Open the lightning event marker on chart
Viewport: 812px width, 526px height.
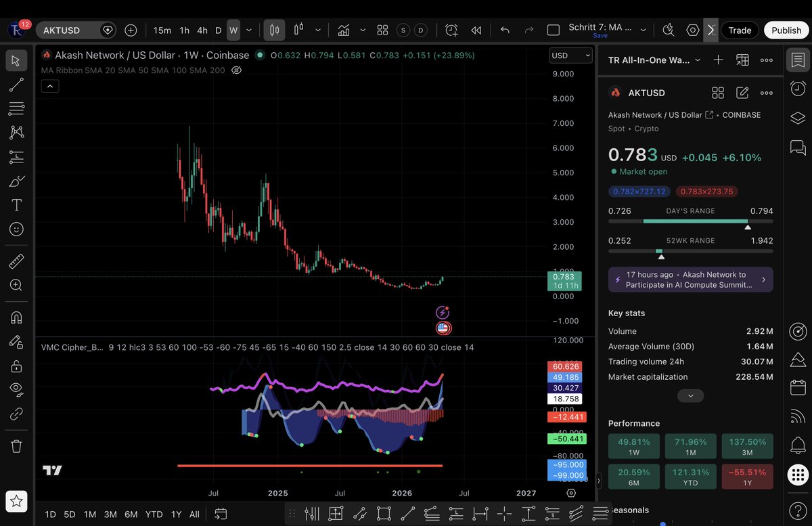click(443, 312)
